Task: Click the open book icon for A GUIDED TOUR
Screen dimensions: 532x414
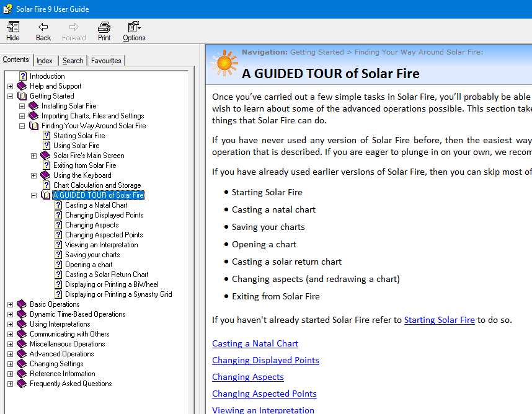Action: point(45,195)
